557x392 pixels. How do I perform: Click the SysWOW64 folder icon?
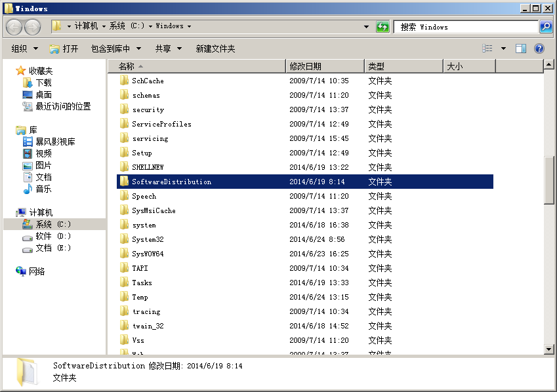124,254
